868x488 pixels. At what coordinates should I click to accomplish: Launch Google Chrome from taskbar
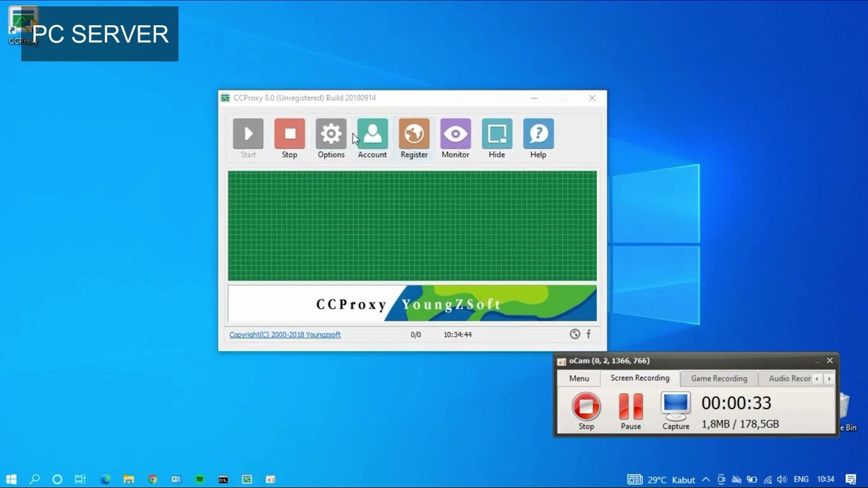click(153, 479)
